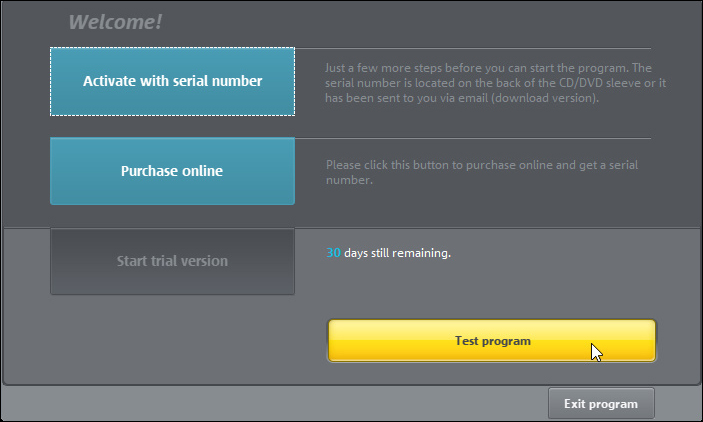Click the 'Welcome!' heading text
Image resolution: width=703 pixels, height=422 pixels.
click(x=115, y=22)
